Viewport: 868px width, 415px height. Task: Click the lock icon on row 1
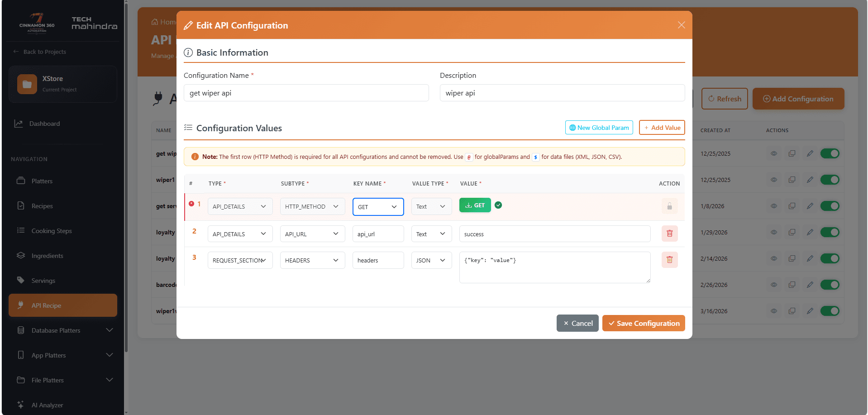(x=669, y=206)
